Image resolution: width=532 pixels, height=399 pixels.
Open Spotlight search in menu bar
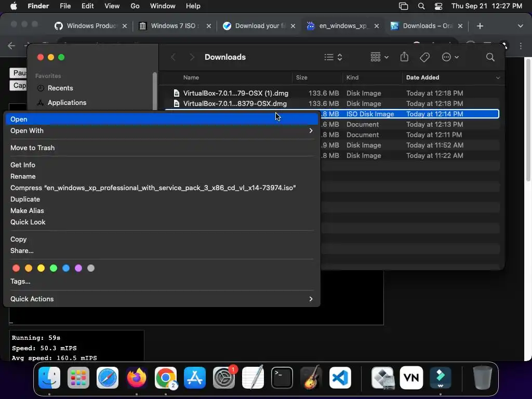coord(421,6)
